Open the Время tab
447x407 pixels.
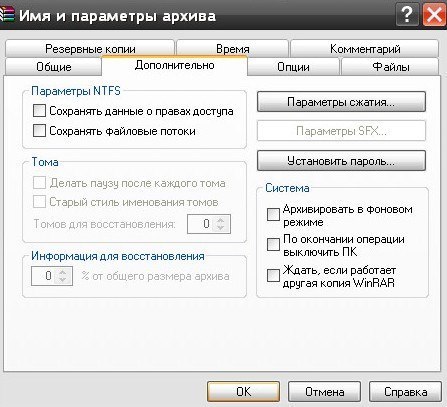click(x=232, y=49)
